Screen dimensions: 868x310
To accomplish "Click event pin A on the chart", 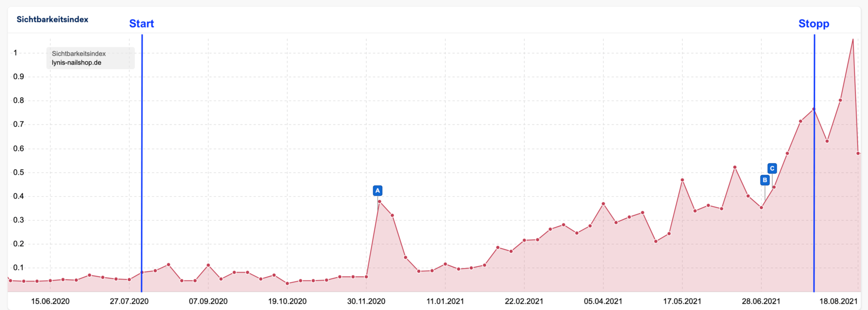I will click(377, 191).
